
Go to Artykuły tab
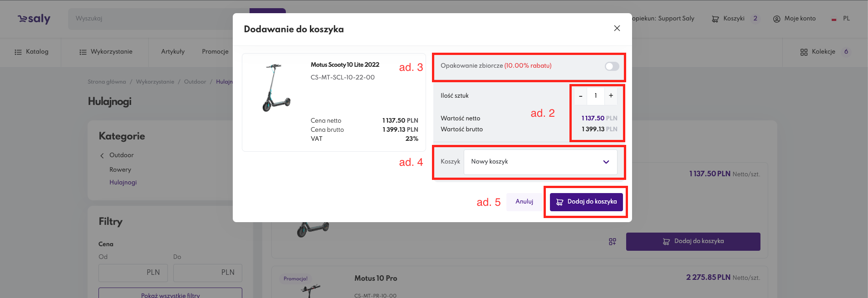(x=173, y=52)
